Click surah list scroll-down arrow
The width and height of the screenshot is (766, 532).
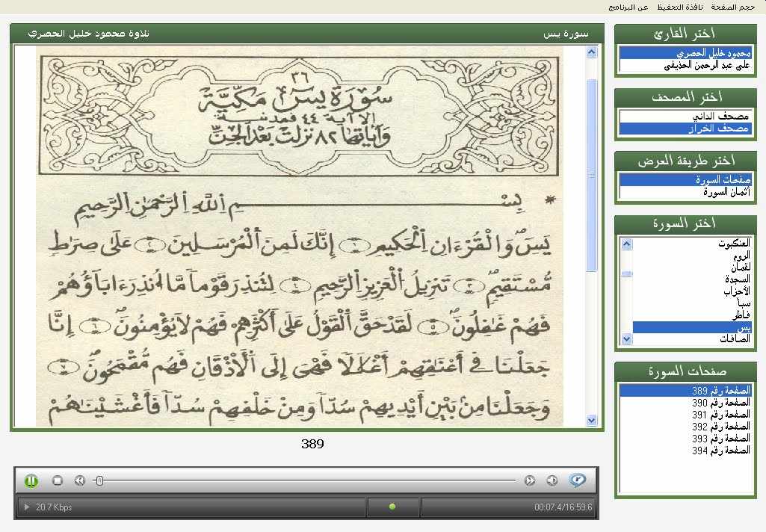click(x=627, y=338)
